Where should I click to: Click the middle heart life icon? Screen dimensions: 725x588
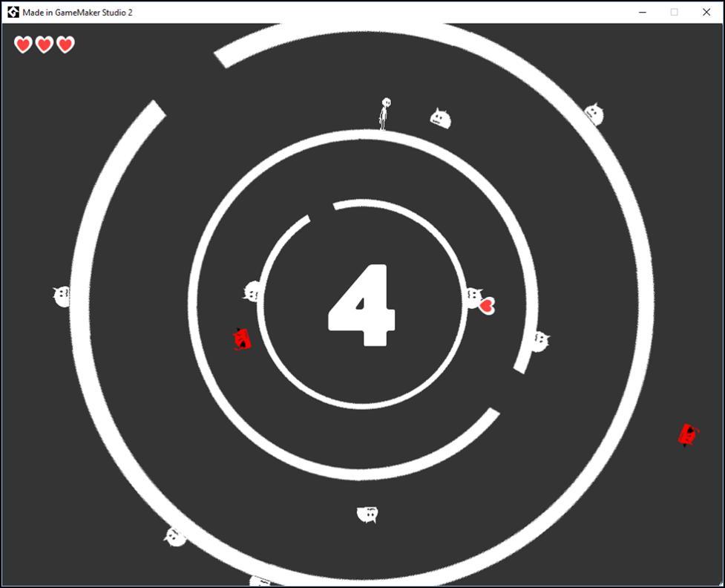(x=45, y=45)
